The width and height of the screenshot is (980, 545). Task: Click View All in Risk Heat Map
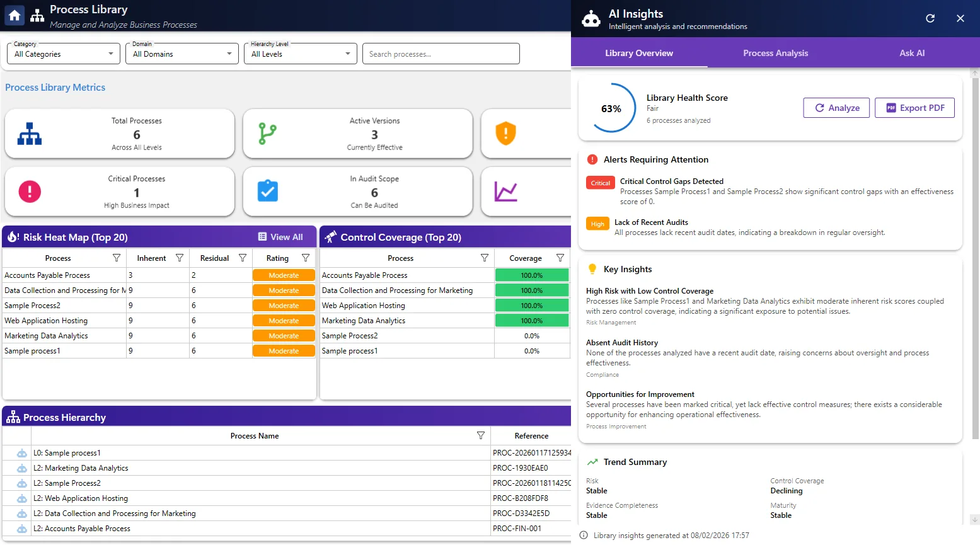click(x=280, y=237)
